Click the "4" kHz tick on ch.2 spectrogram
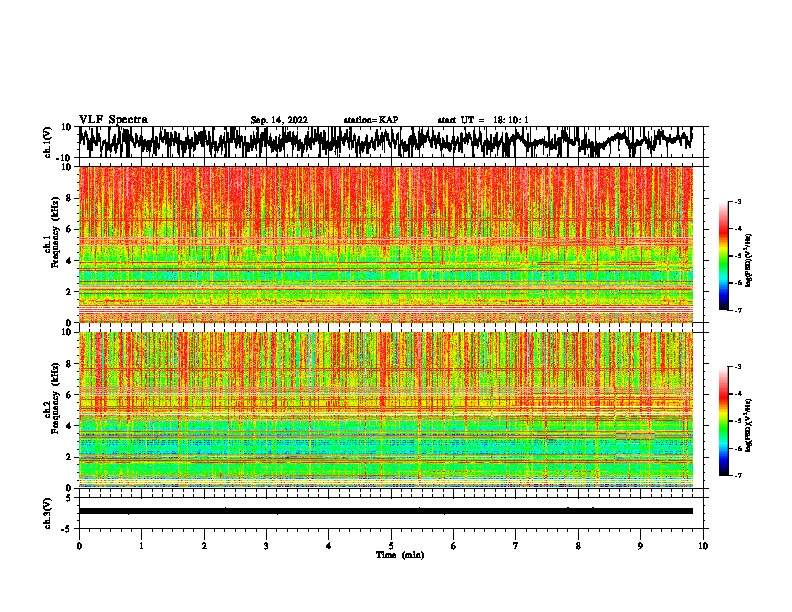The image size is (792, 612). tap(69, 426)
